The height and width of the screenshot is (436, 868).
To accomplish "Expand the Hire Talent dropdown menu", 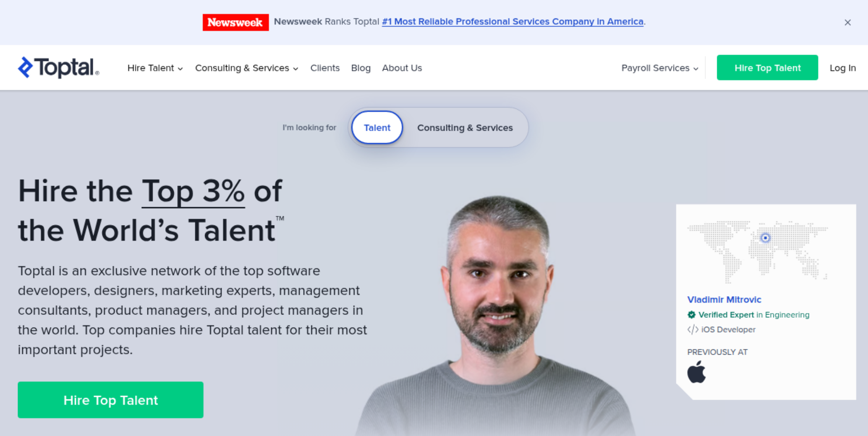I will 155,68.
